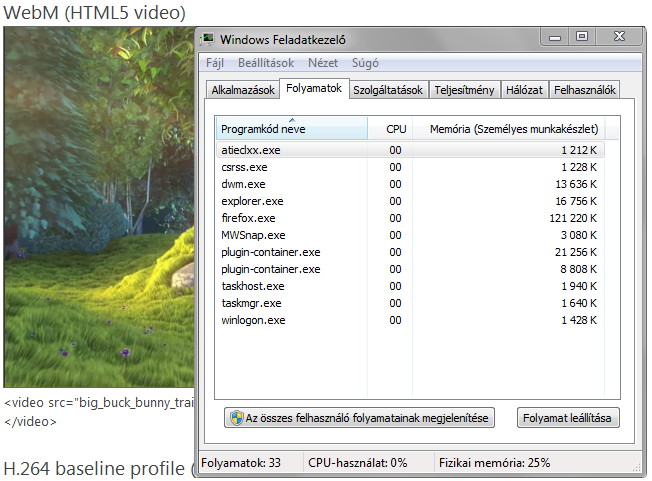Select the firefox.exe process

[410, 218]
